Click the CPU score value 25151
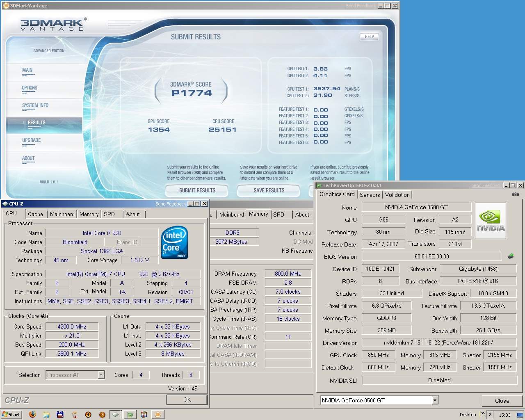Image resolution: width=525 pixels, height=420 pixels. pyautogui.click(x=223, y=130)
